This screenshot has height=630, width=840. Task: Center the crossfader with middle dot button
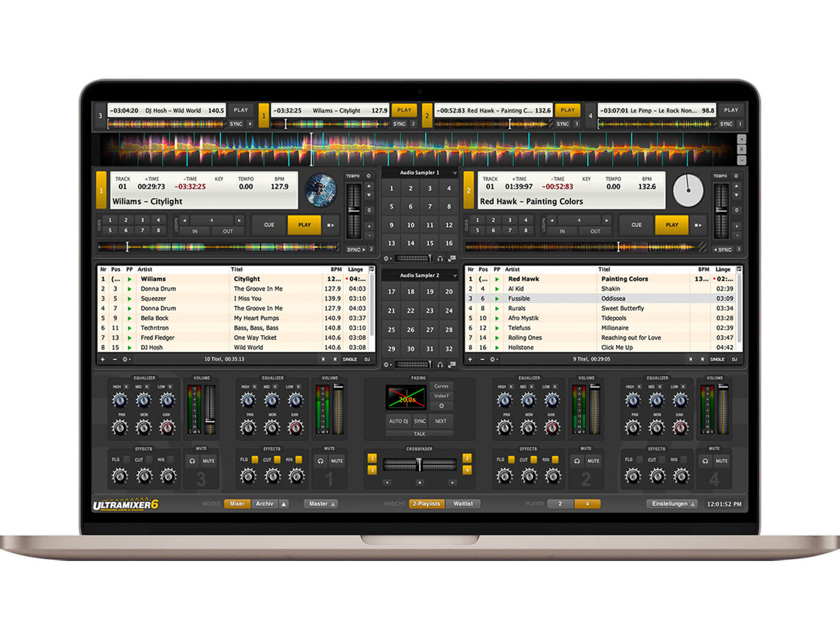(419, 482)
